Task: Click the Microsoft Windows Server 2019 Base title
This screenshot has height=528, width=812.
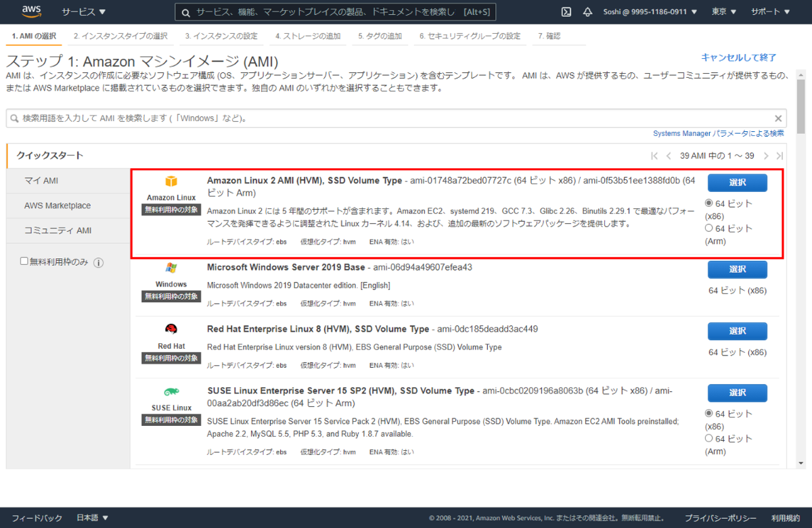Action: coord(286,267)
